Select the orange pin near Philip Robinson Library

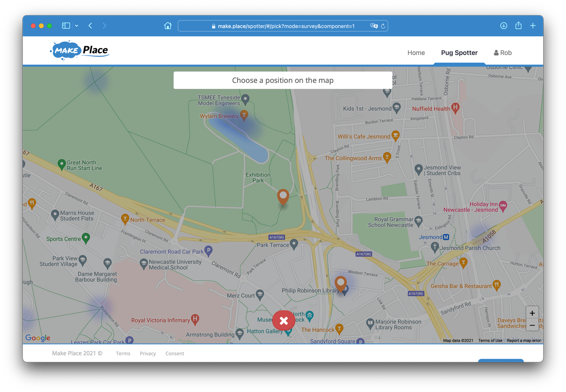click(x=341, y=284)
